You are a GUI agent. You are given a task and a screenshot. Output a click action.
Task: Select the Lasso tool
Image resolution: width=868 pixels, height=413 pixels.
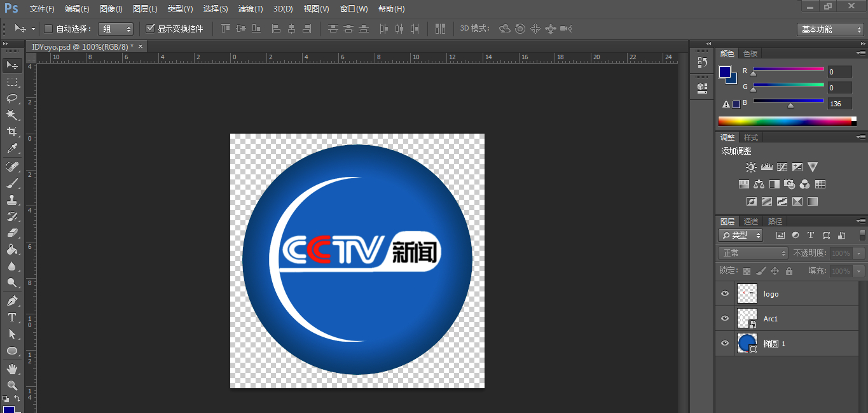point(12,99)
